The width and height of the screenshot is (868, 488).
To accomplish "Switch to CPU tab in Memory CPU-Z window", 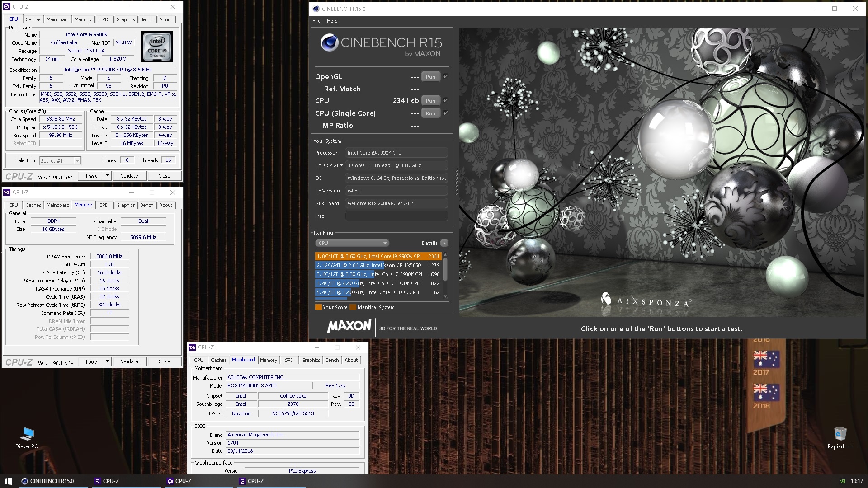I will [x=14, y=205].
